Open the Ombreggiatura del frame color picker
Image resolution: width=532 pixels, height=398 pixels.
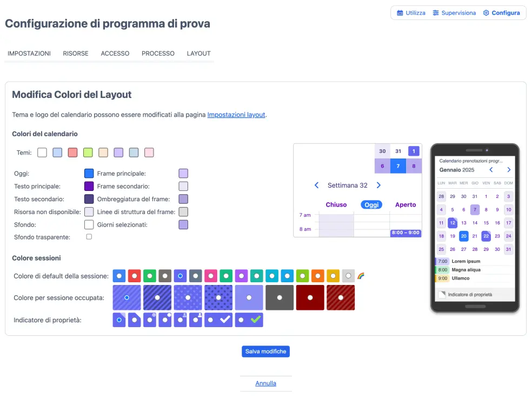click(183, 199)
